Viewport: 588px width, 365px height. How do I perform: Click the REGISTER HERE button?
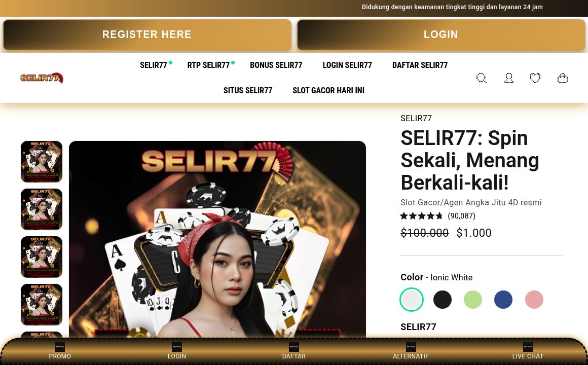tap(147, 34)
